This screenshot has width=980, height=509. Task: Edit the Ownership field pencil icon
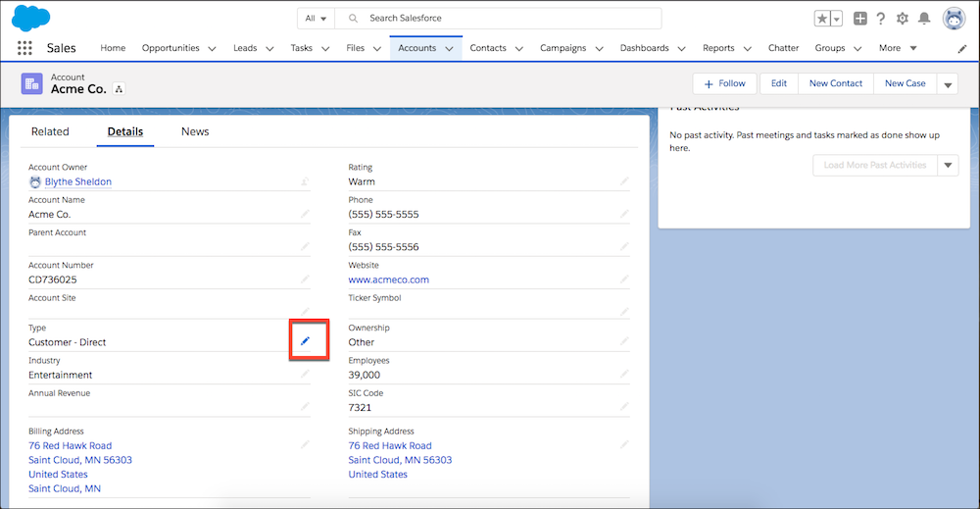pos(624,340)
